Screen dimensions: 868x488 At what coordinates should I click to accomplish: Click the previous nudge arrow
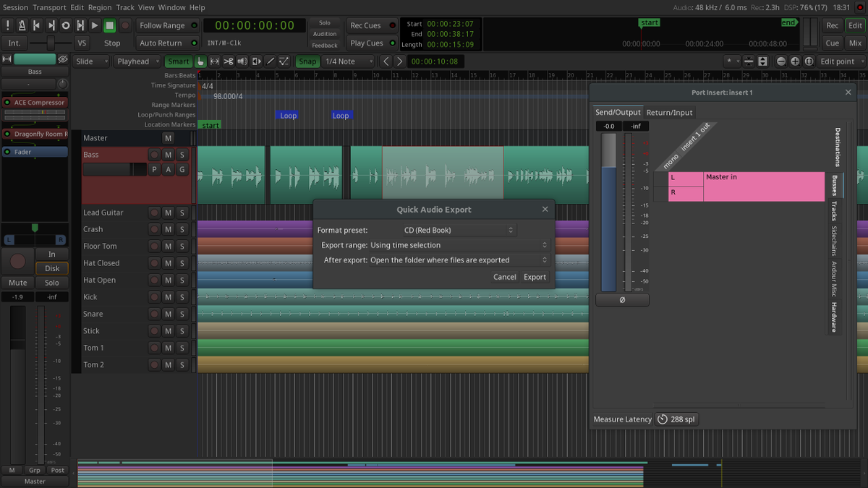click(386, 61)
